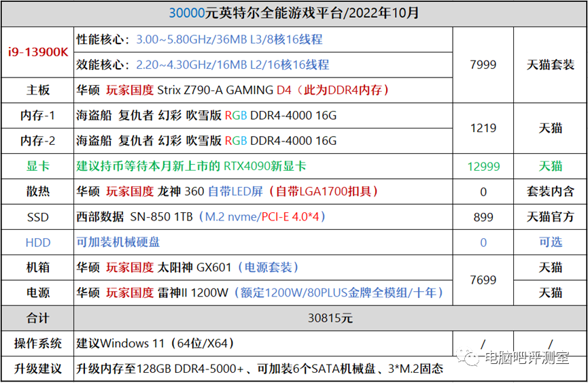Click the 天猫套装 source cell
This screenshot has height=383, width=588.
(550, 65)
